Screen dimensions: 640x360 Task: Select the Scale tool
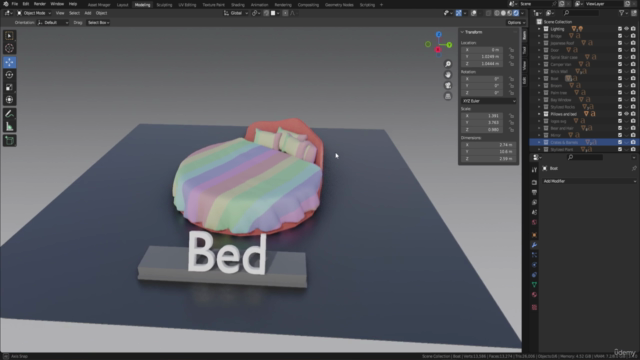9,87
